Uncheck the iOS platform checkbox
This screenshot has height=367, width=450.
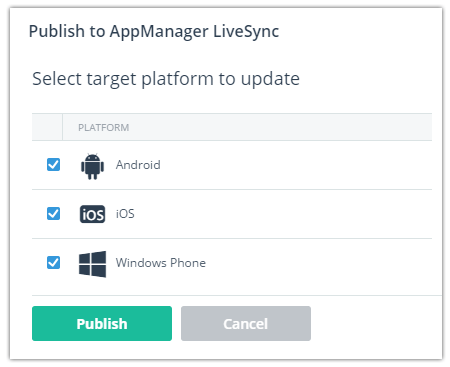(53, 214)
